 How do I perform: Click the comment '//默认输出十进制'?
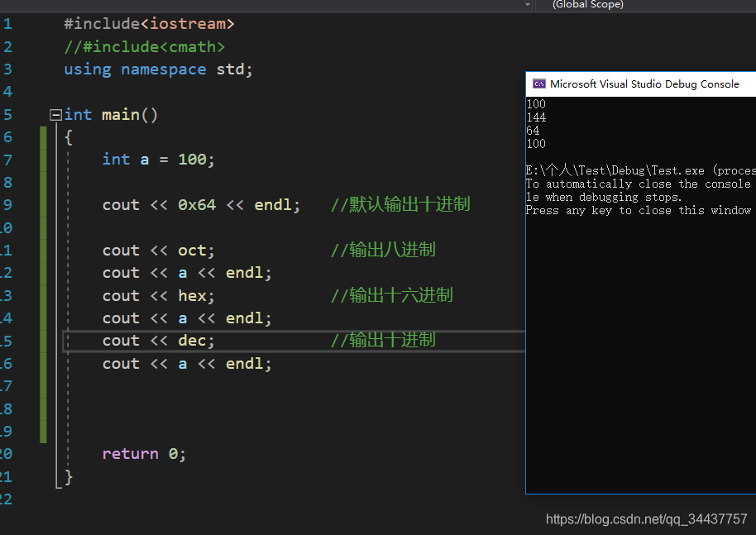[400, 204]
